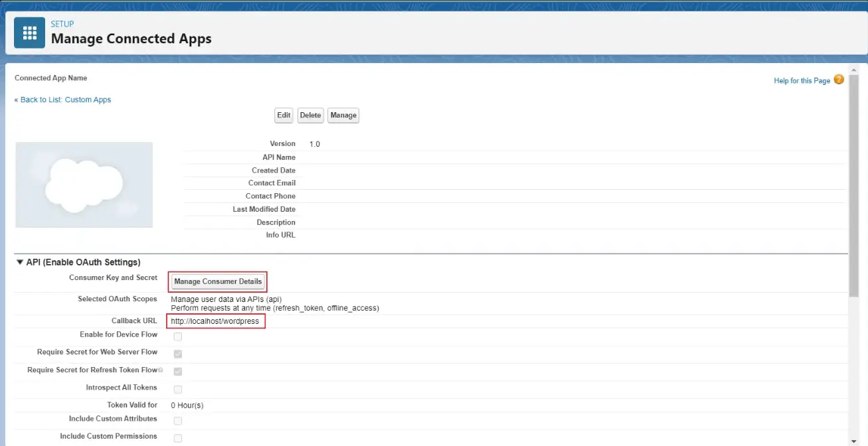Click the Edit button
The image size is (868, 446).
tap(284, 115)
